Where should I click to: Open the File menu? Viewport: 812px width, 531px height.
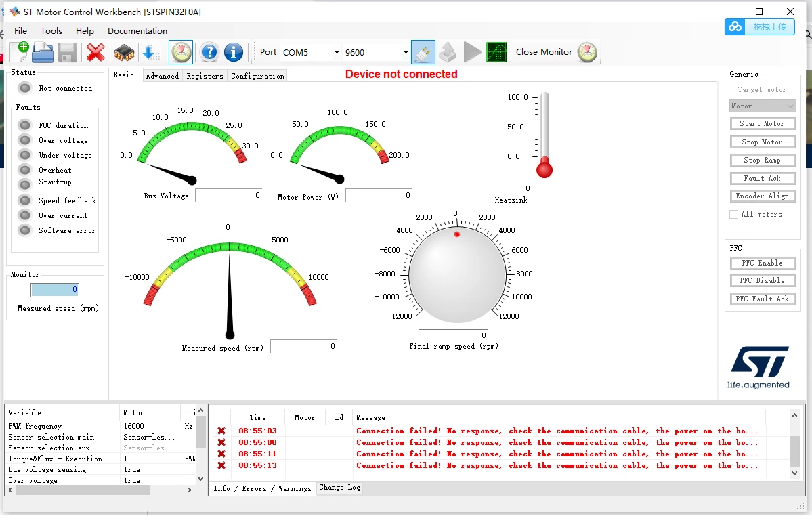point(21,31)
